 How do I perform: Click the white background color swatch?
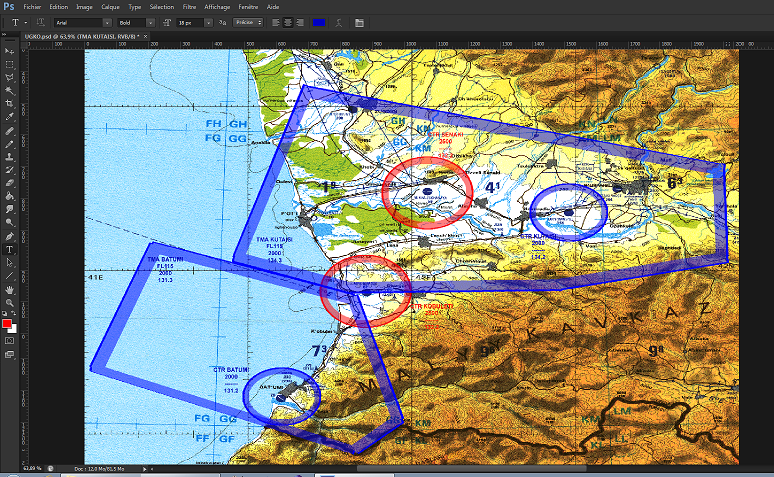[14, 330]
